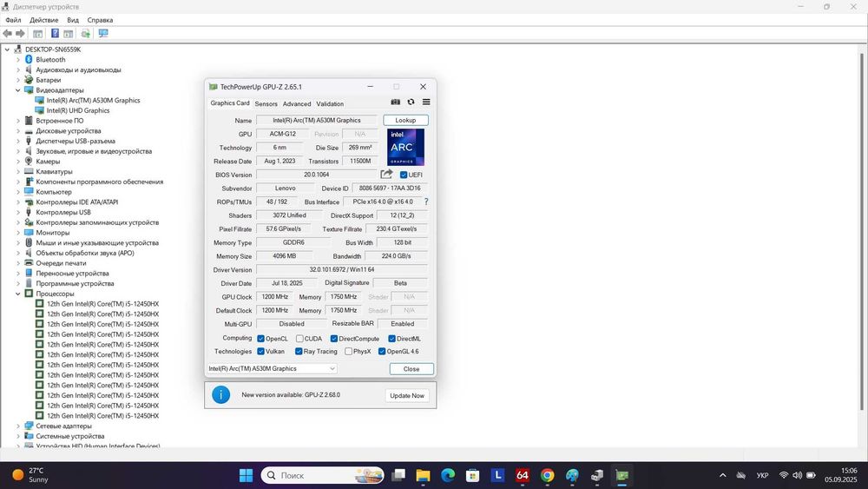This screenshot has height=489, width=868.
Task: Toggle the Vulkan checkbox
Action: [x=260, y=351]
